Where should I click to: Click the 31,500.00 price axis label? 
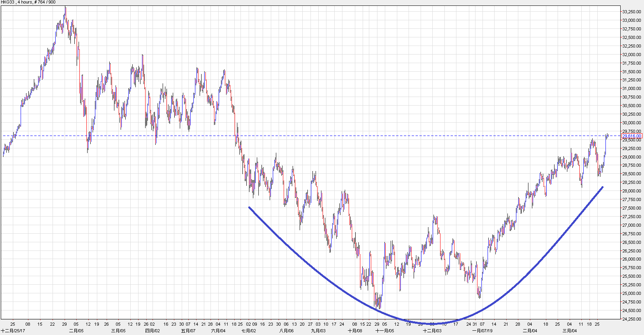[x=632, y=72]
